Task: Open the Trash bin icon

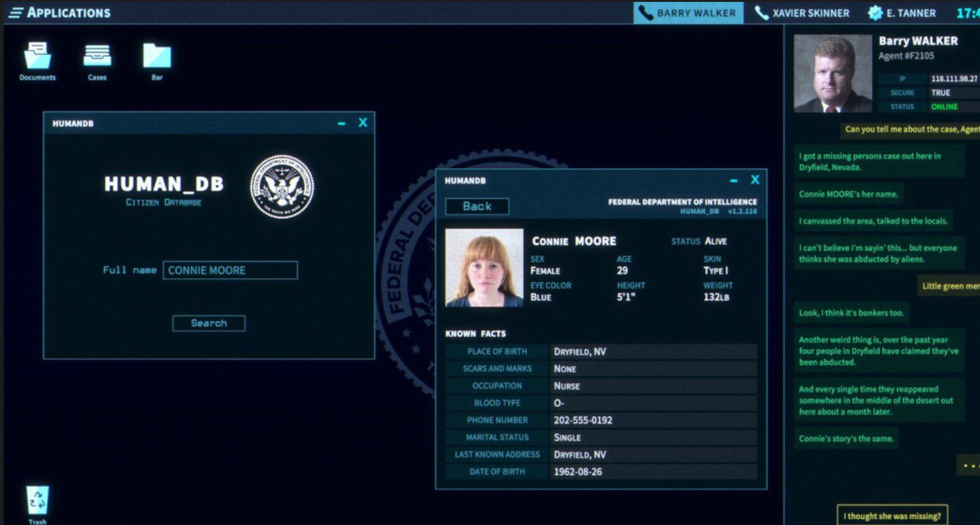Action: click(x=37, y=501)
